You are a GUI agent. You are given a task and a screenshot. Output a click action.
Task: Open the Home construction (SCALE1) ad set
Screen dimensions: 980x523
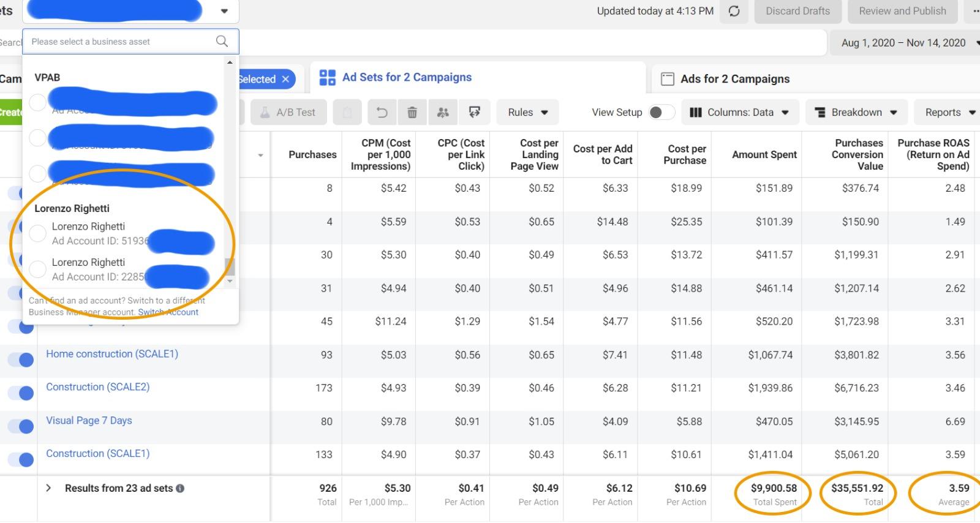click(x=112, y=354)
